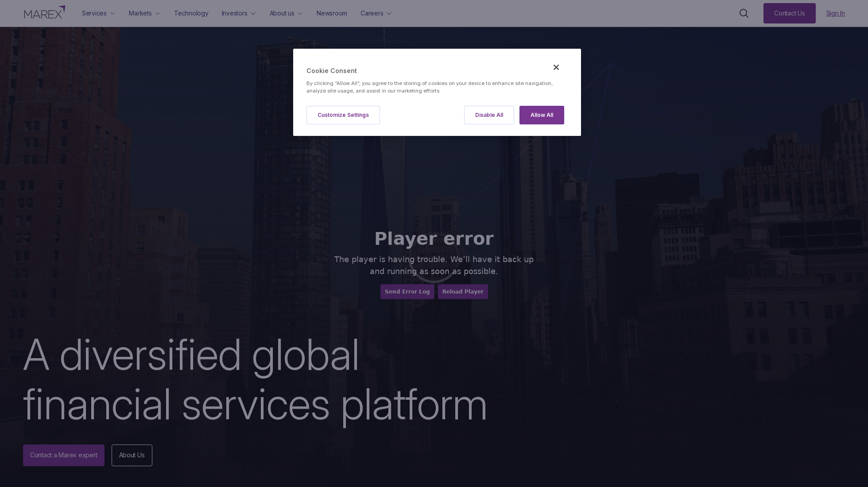Open the search magnifier icon
868x487 pixels.
pyautogui.click(x=744, y=13)
